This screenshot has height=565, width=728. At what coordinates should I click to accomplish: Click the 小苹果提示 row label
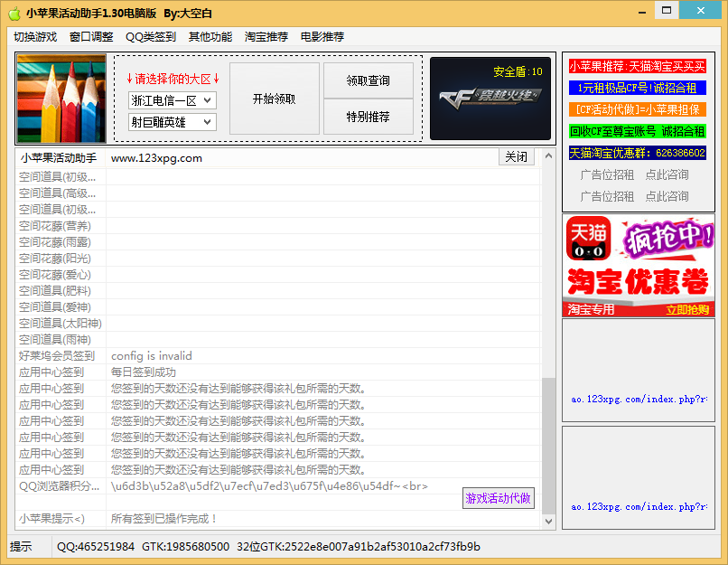(51, 519)
